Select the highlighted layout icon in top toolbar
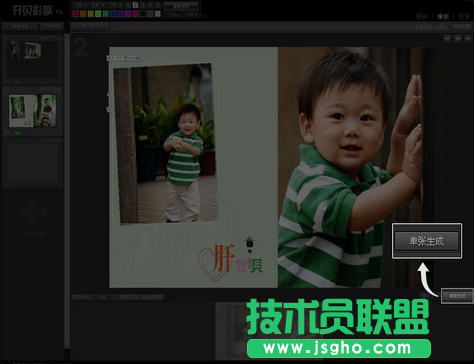Image resolution: width=474 pixels, height=364 pixels. (x=135, y=5)
